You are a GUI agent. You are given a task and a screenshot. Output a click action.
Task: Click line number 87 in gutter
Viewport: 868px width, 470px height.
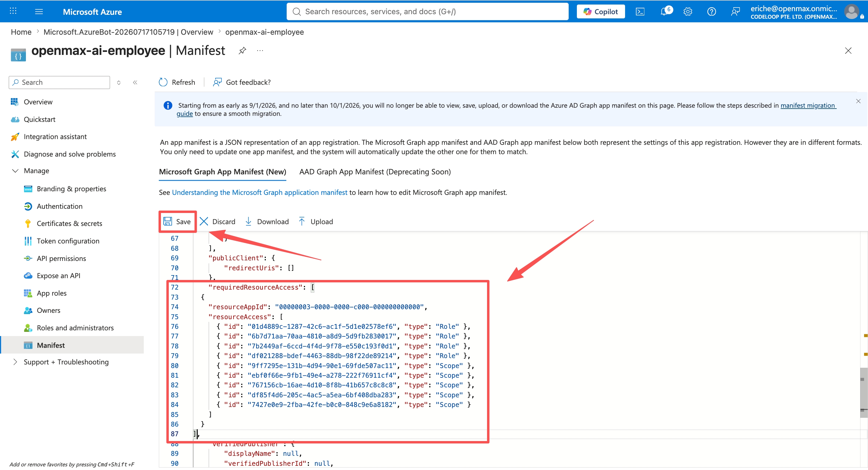[175, 434]
